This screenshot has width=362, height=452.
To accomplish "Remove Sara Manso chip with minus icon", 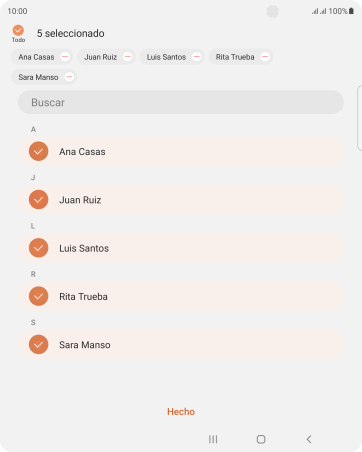I will point(69,77).
